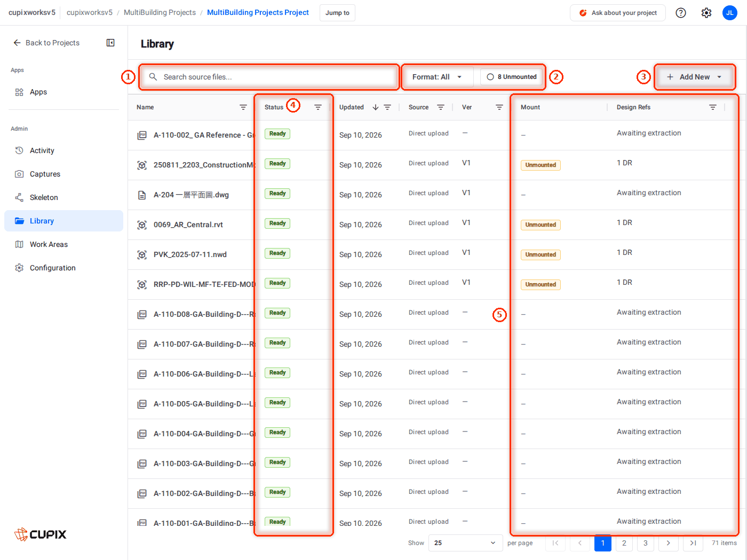
Task: Collapse the sidebar panel icon
Action: (x=110, y=43)
